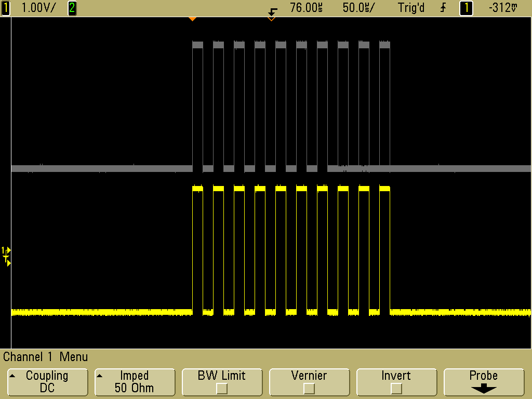
Task: Click the -312mV trigger level value
Action: click(x=503, y=8)
